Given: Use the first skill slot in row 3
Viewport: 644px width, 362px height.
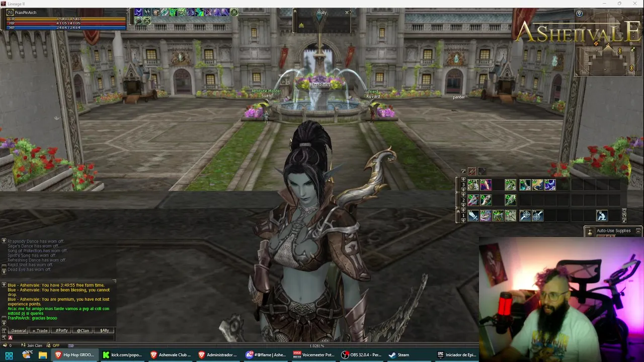Looking at the screenshot, I should click(473, 185).
